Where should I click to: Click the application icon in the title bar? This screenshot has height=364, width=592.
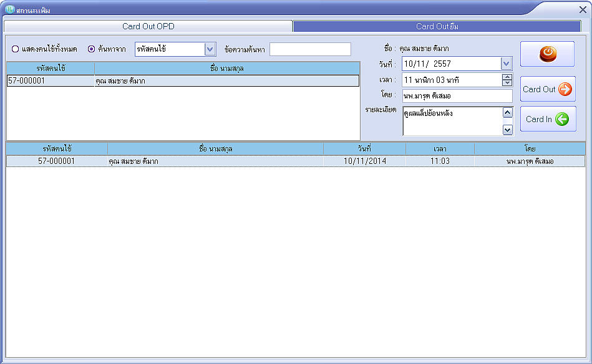tap(10, 9)
